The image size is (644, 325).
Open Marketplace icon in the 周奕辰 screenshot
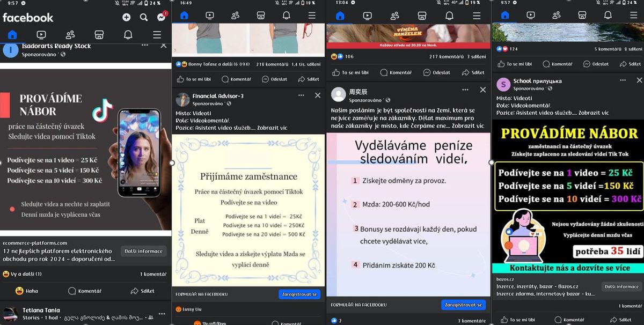(x=422, y=16)
